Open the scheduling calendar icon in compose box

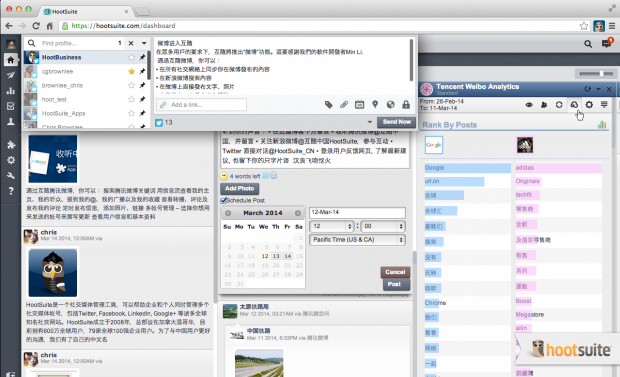(x=359, y=105)
